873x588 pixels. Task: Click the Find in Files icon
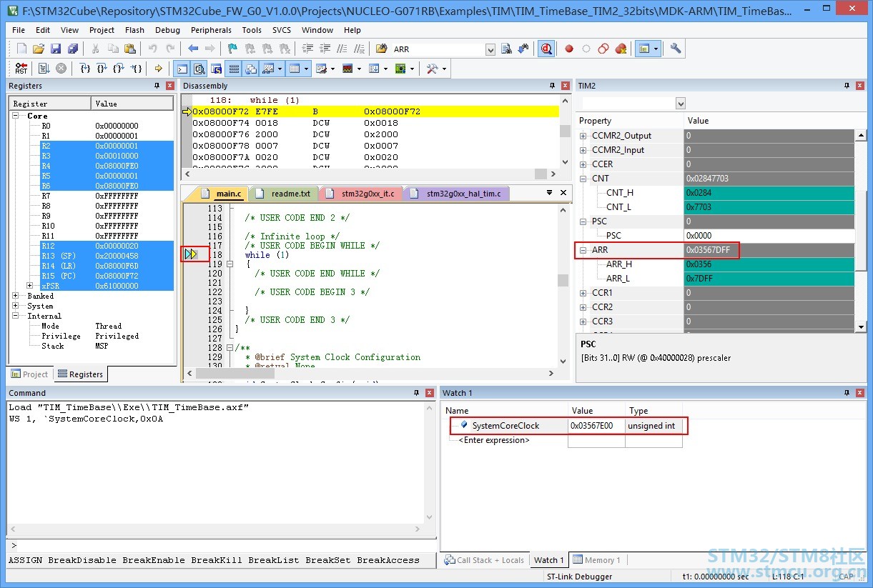click(381, 49)
